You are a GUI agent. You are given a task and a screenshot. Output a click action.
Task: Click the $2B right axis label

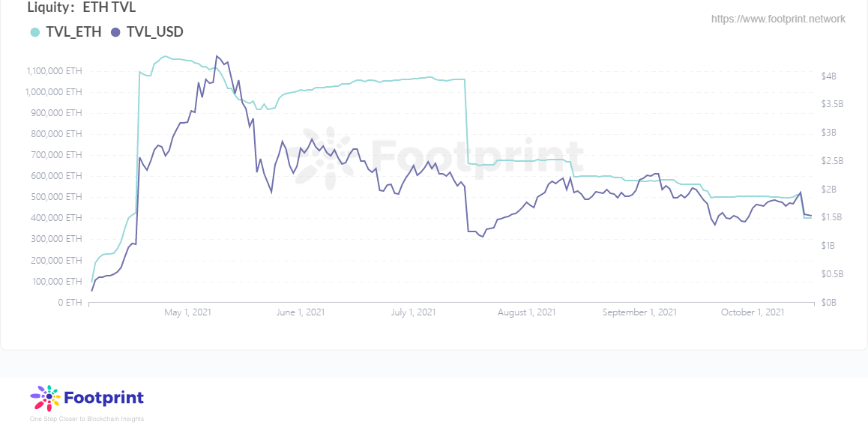(828, 190)
